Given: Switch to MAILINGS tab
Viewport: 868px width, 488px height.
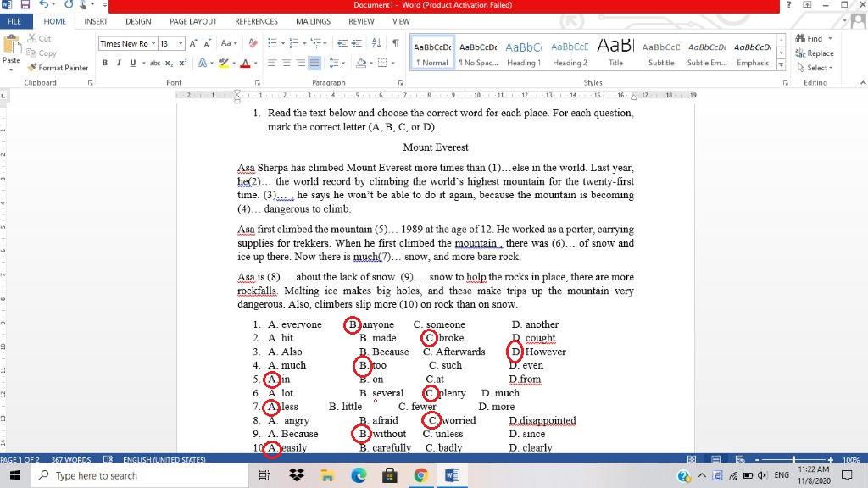Looking at the screenshot, I should point(313,21).
